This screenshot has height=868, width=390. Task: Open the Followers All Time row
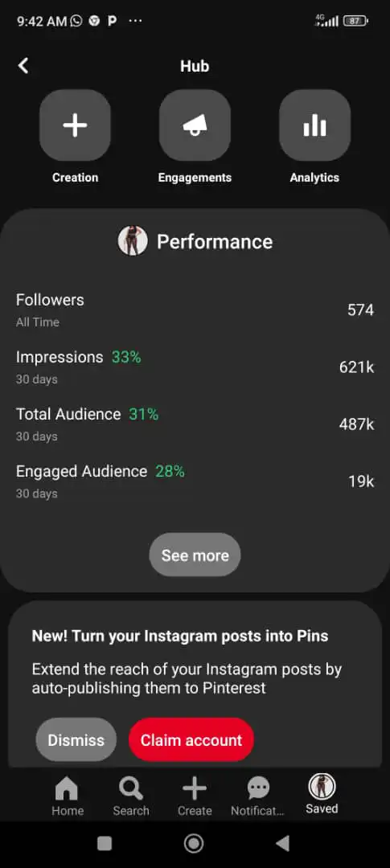pyautogui.click(x=195, y=310)
